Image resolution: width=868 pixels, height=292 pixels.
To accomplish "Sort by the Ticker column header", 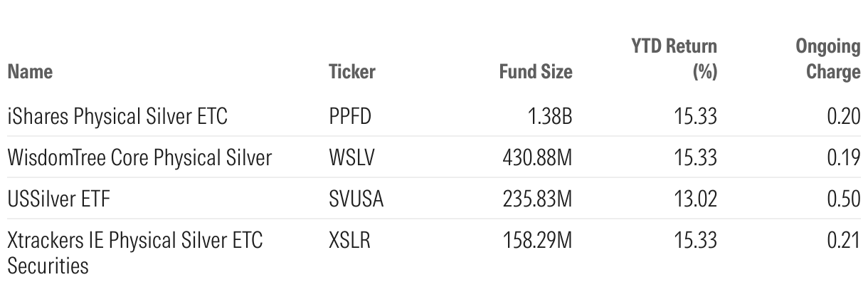I will (x=351, y=72).
